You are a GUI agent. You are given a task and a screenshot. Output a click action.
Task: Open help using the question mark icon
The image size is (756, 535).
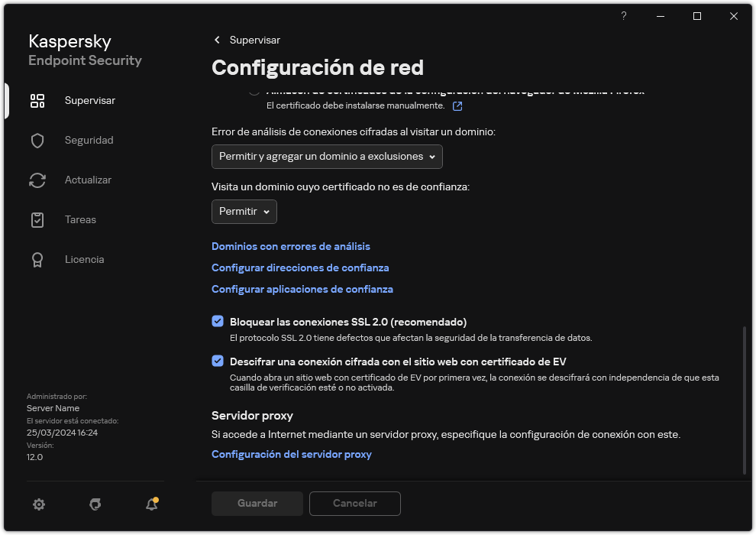tap(623, 16)
